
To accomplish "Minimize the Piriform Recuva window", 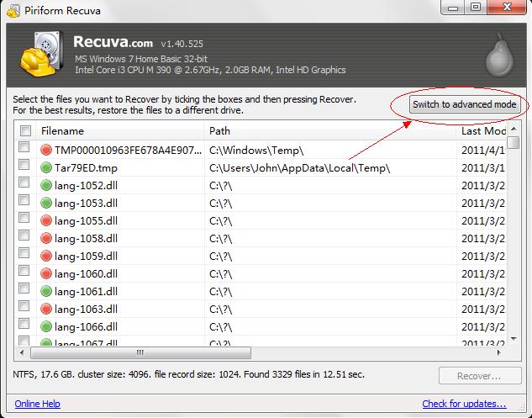I will [453, 8].
